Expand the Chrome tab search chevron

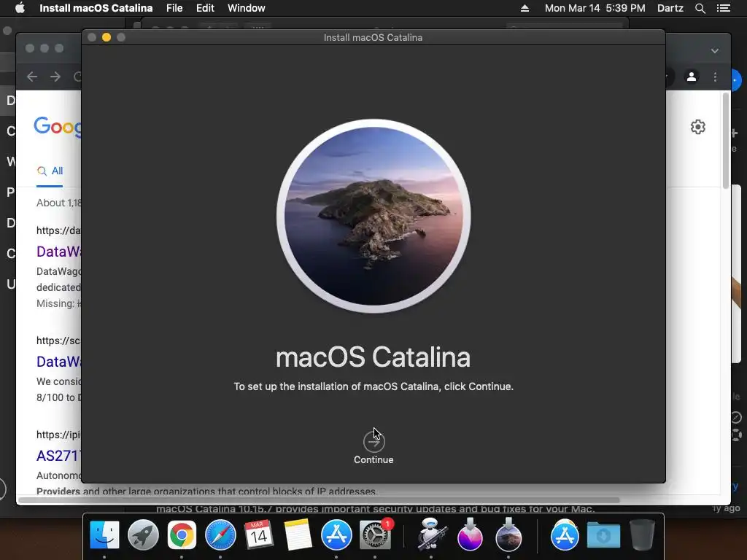[715, 50]
